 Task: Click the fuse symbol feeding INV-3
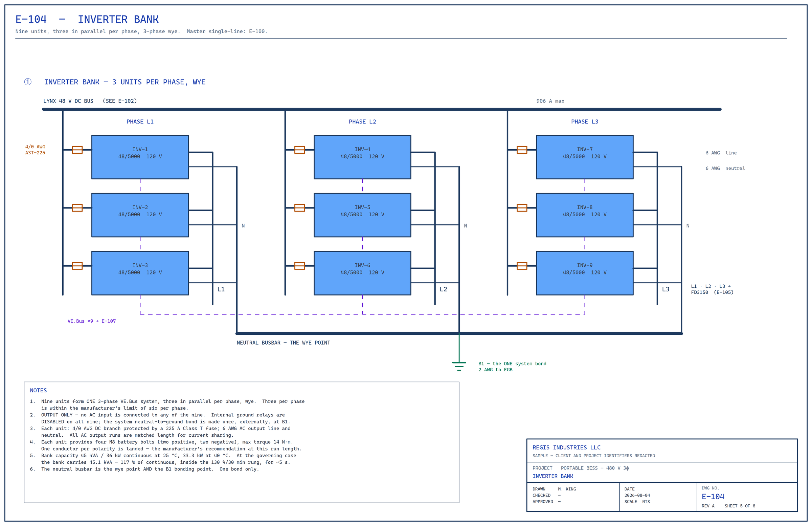tap(77, 266)
